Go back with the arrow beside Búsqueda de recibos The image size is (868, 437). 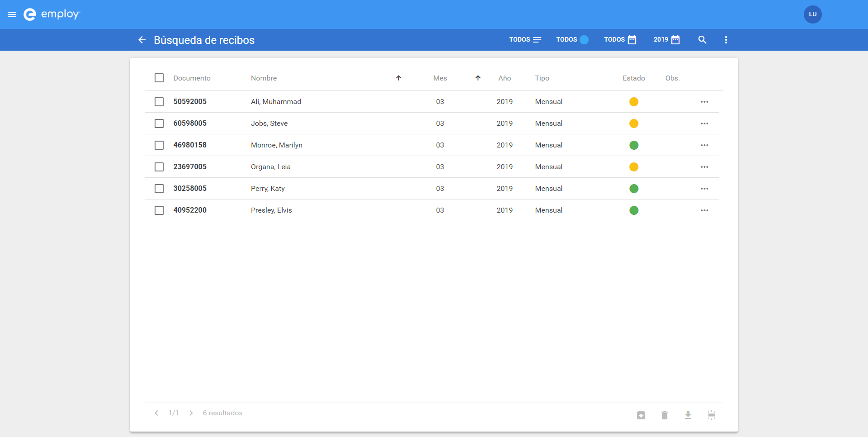click(142, 40)
